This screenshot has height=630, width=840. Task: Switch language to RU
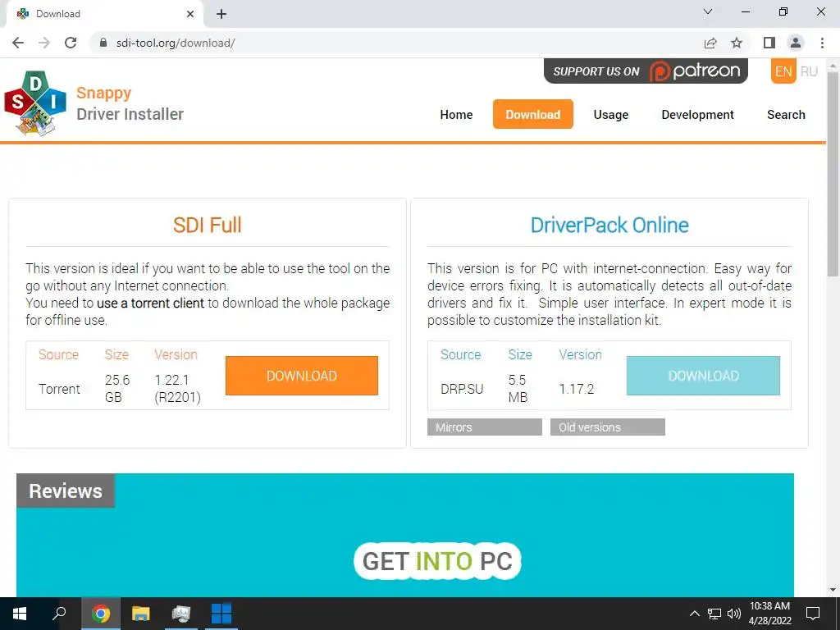click(809, 71)
